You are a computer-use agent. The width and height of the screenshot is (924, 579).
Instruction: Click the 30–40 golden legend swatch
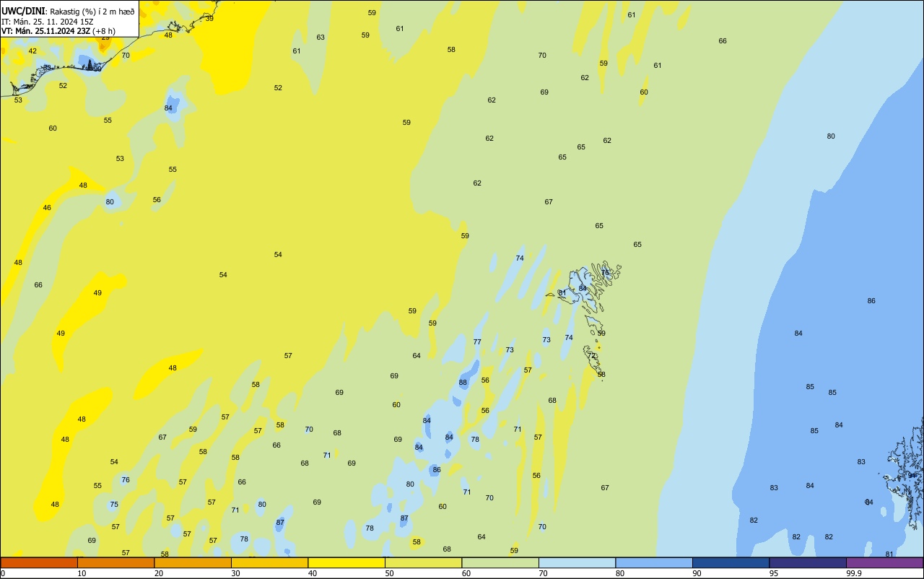point(269,562)
